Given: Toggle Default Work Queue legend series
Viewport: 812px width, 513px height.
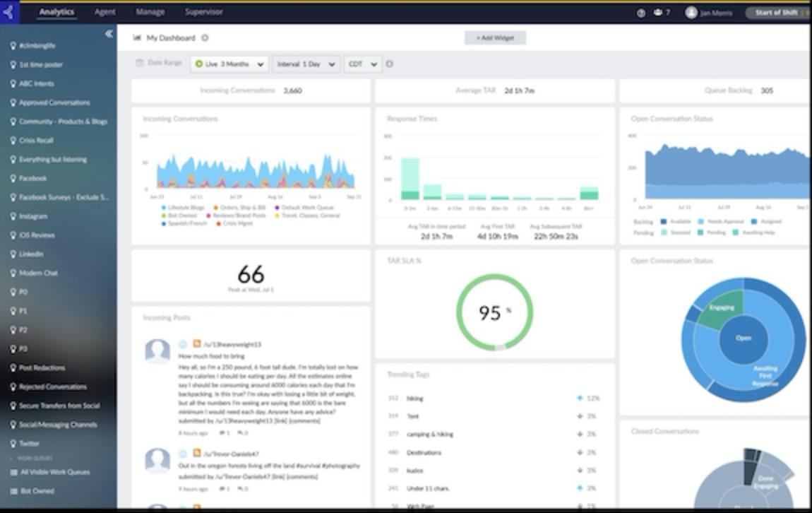Looking at the screenshot, I should (x=304, y=207).
